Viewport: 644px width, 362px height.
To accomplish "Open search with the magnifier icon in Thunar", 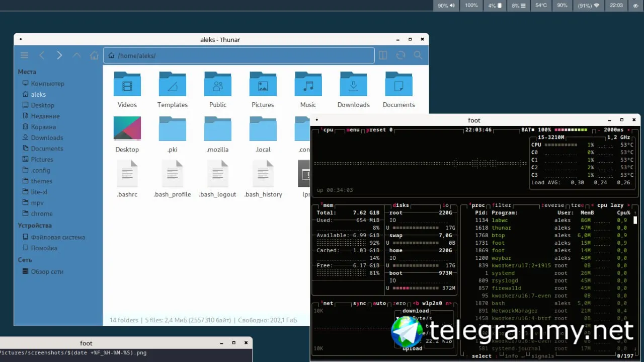I will [418, 55].
